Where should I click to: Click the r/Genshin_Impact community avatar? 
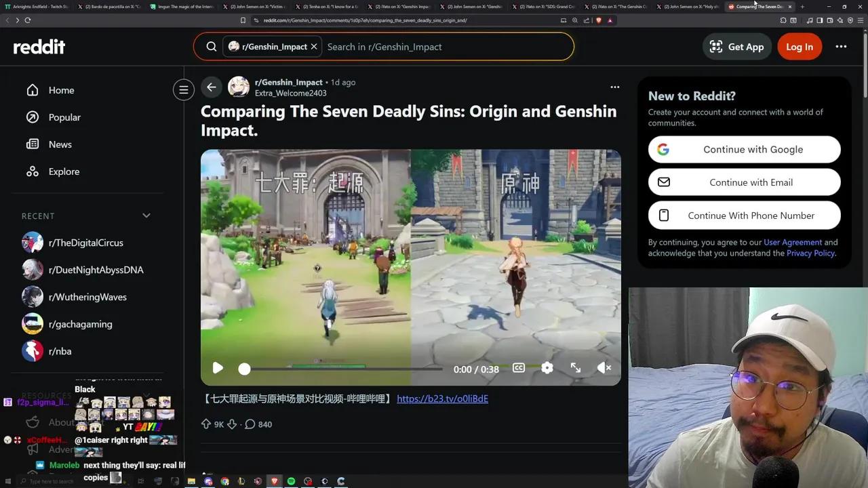pos(239,87)
